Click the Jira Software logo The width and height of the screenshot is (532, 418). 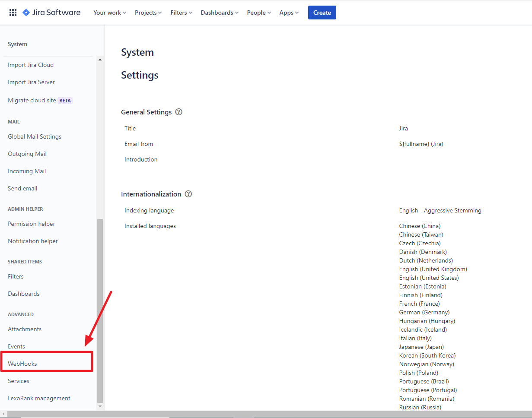pos(51,13)
